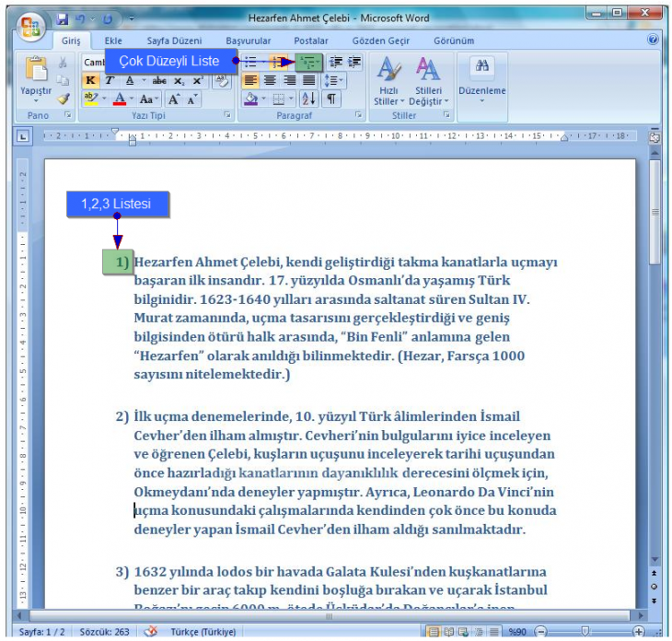Toggle show paragraph marks (¶)
The height and width of the screenshot is (641, 672).
(x=331, y=99)
